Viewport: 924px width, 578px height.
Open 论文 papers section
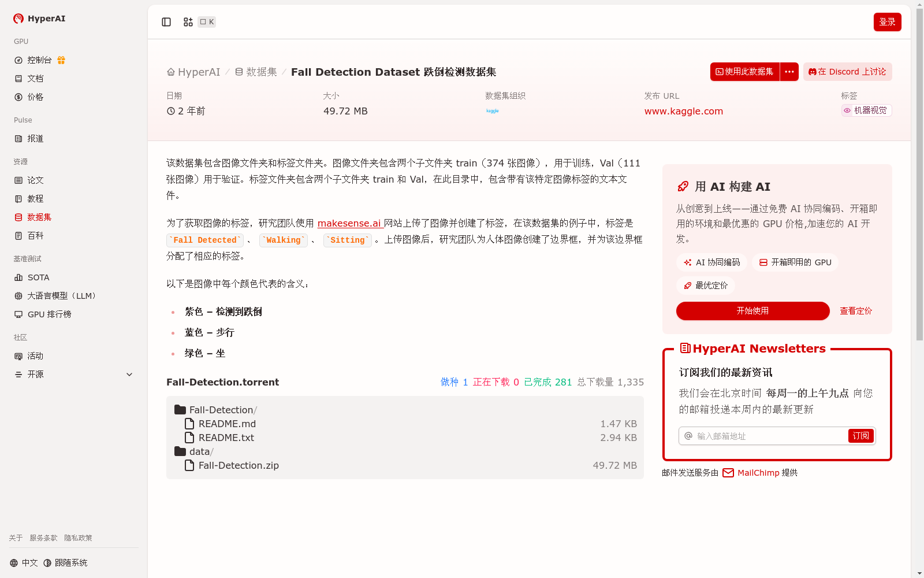(29, 180)
